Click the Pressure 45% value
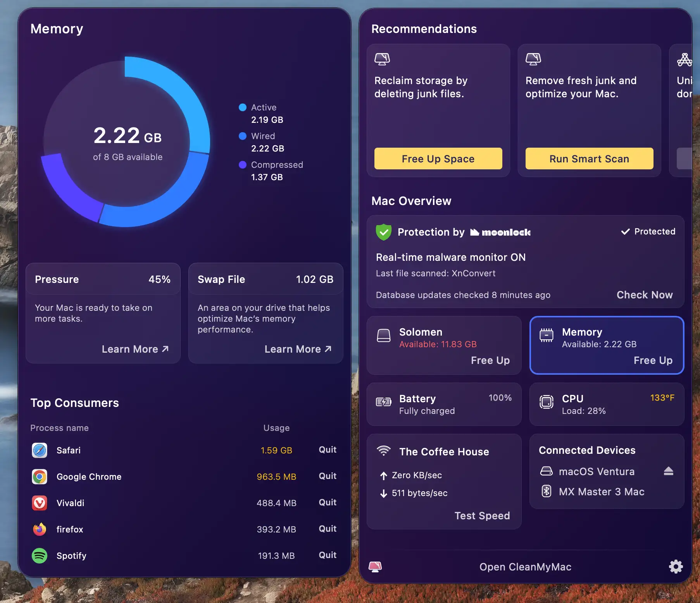 click(159, 279)
